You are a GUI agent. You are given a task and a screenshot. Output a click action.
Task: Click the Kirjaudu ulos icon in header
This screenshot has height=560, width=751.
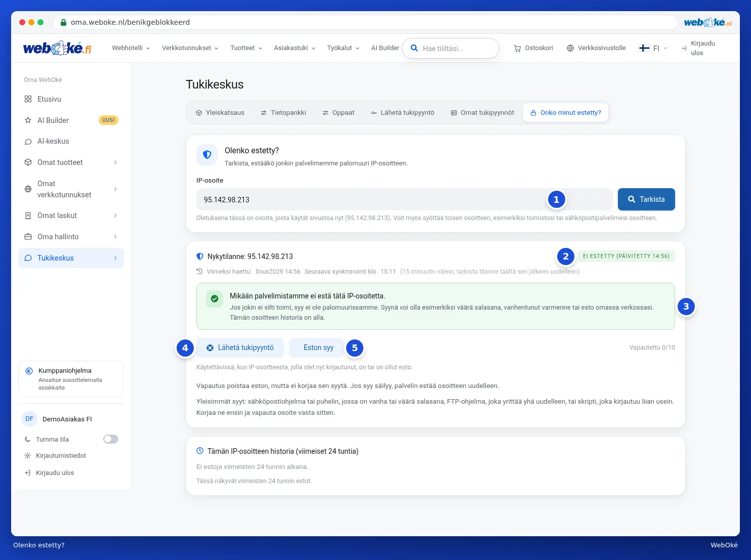click(x=684, y=48)
